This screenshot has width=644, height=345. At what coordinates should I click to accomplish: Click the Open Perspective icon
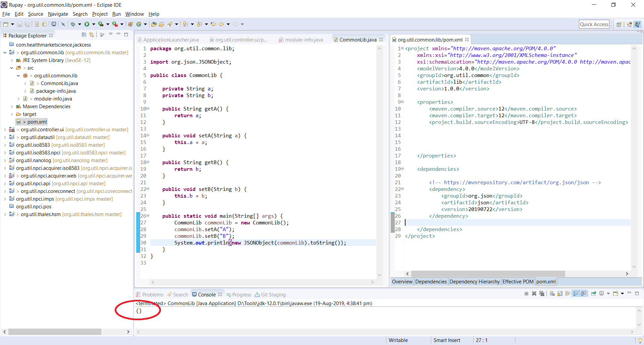coord(619,24)
